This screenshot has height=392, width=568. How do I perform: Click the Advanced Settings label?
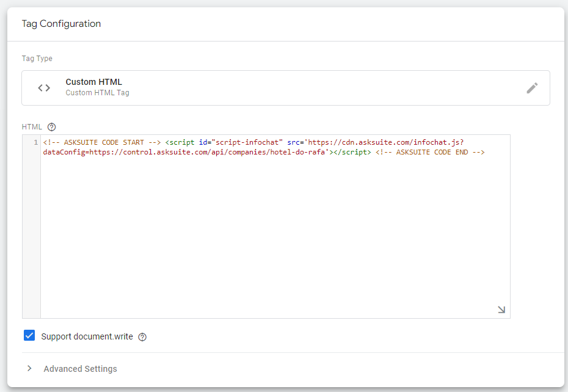click(x=81, y=369)
